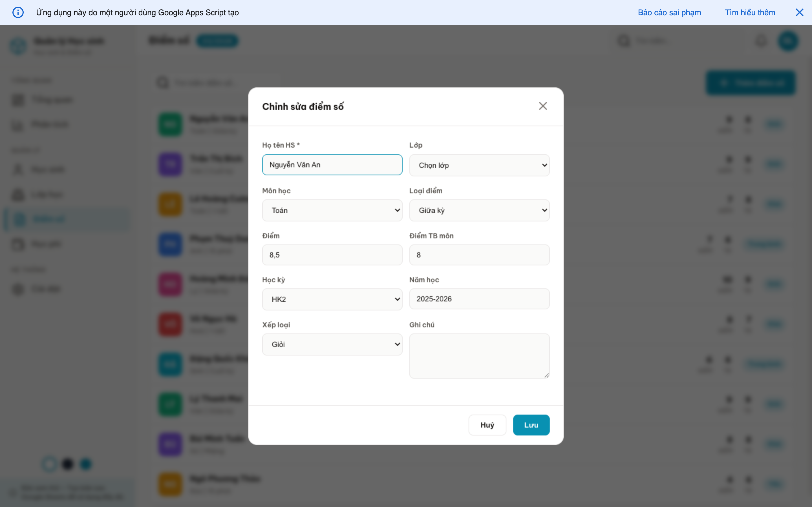This screenshot has height=507, width=812.
Task: Click the info icon in the top banner
Action: pyautogui.click(x=18, y=12)
